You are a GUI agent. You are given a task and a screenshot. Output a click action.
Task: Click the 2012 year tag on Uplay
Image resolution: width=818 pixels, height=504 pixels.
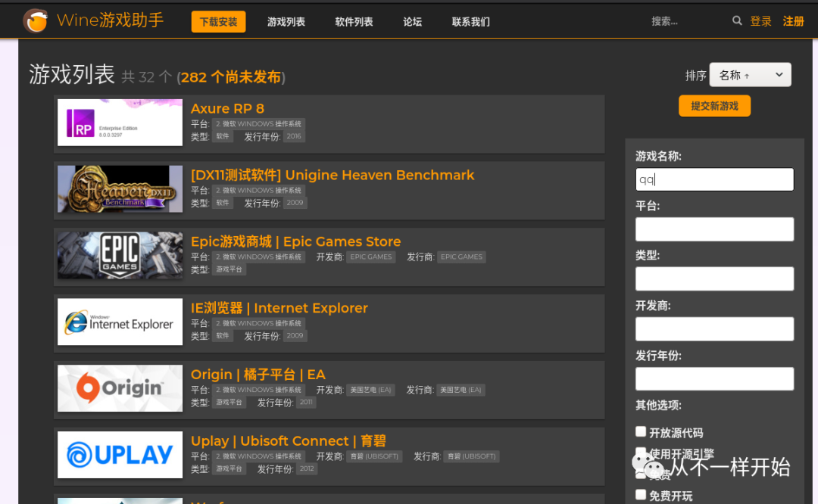(x=307, y=468)
